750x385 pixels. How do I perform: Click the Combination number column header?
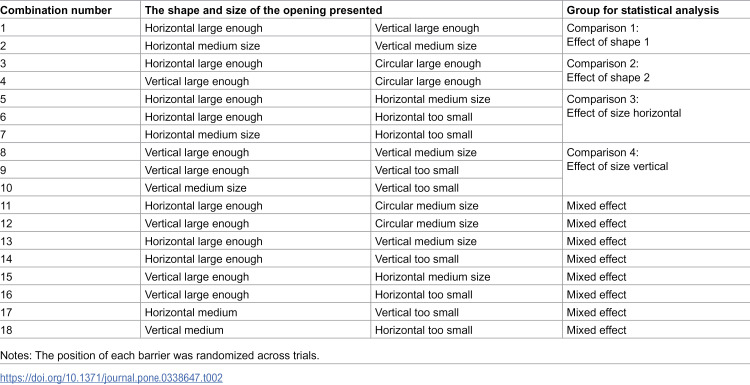[56, 11]
